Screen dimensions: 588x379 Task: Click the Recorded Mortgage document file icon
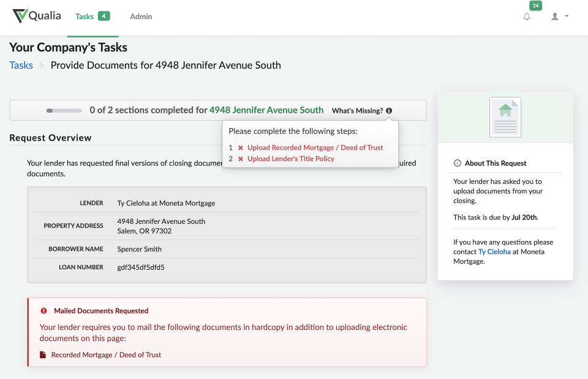coord(43,355)
